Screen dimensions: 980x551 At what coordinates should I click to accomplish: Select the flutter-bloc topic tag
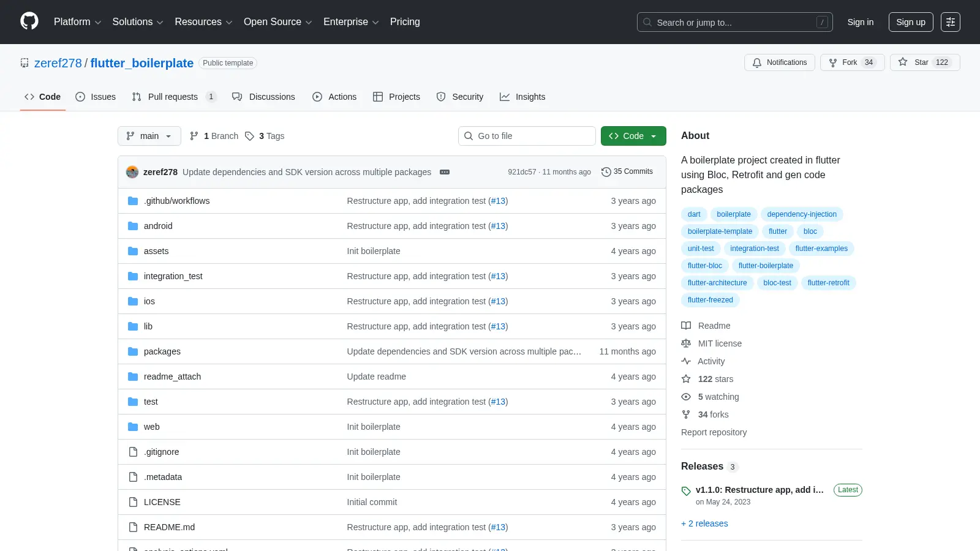pos(704,266)
